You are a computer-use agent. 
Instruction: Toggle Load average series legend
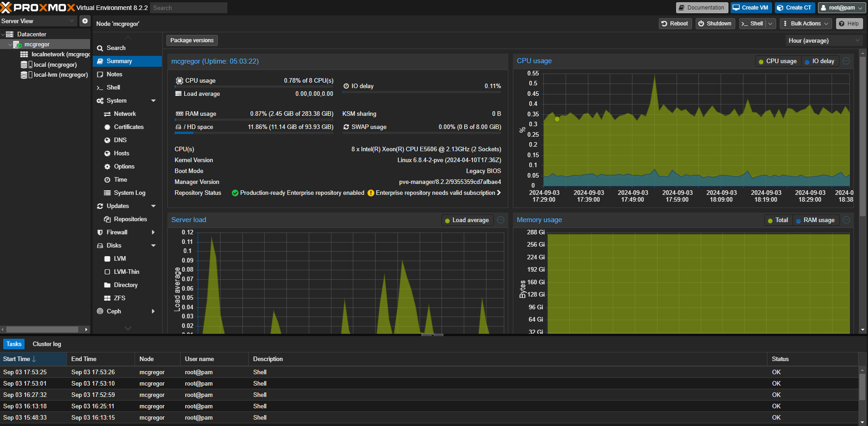pyautogui.click(x=467, y=220)
